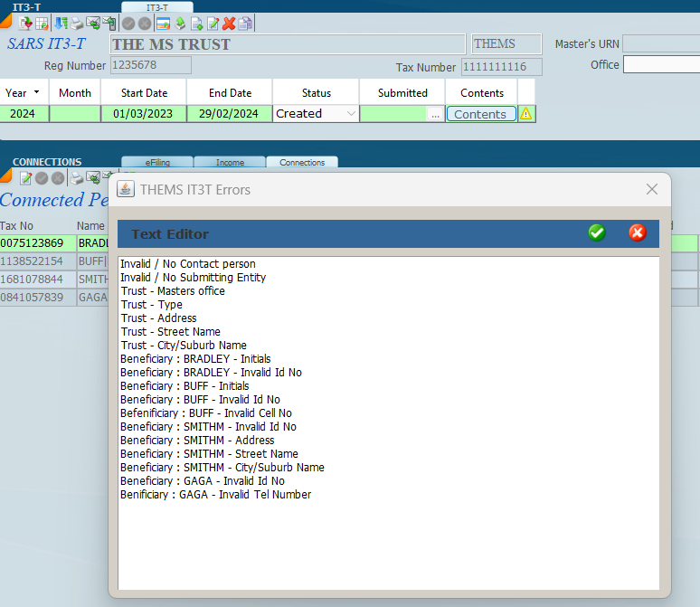
Task: Select tax number 0075123869 row
Action: coord(33,243)
